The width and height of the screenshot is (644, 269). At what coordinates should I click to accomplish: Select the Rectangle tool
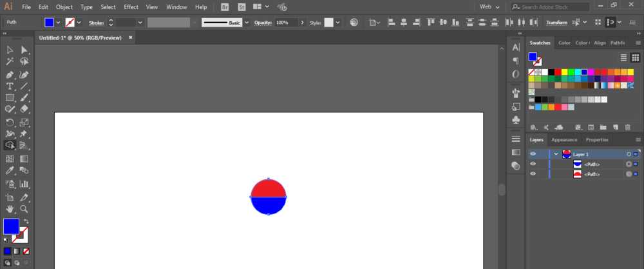(x=10, y=98)
